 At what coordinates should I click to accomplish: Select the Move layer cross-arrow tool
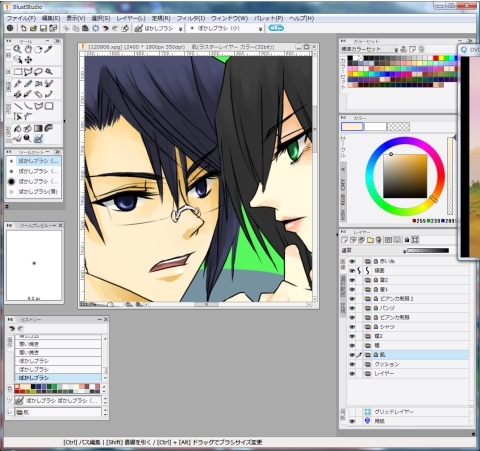point(28,60)
